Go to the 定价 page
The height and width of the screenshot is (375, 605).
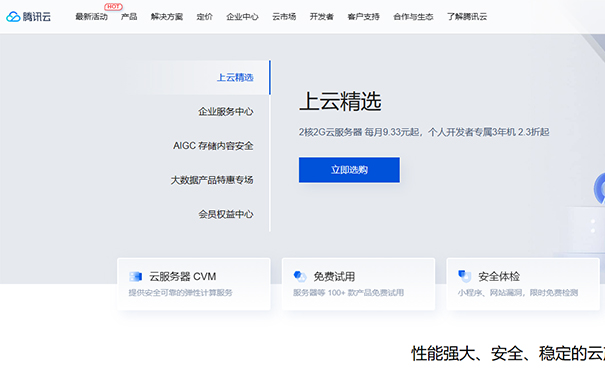pyautogui.click(x=204, y=17)
